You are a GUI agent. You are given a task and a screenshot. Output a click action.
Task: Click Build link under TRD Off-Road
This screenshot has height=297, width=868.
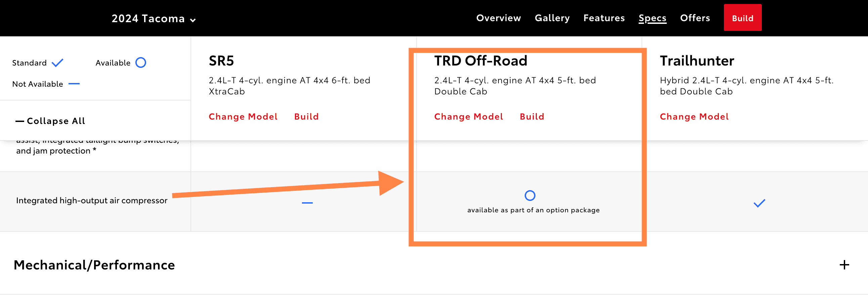(x=532, y=116)
